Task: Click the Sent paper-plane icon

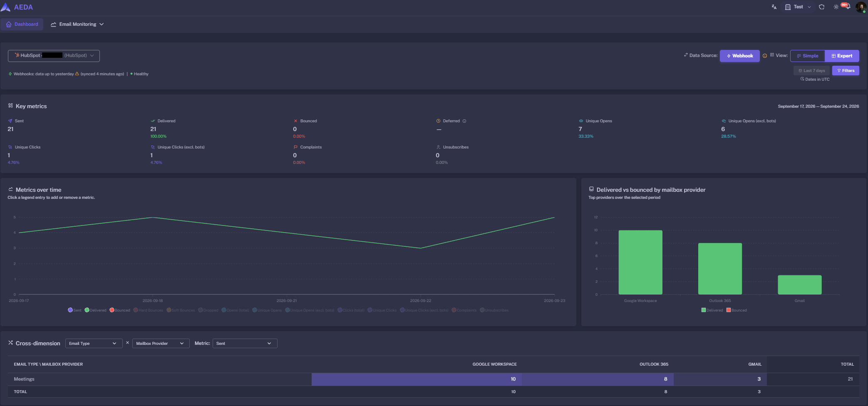Action: (x=10, y=121)
